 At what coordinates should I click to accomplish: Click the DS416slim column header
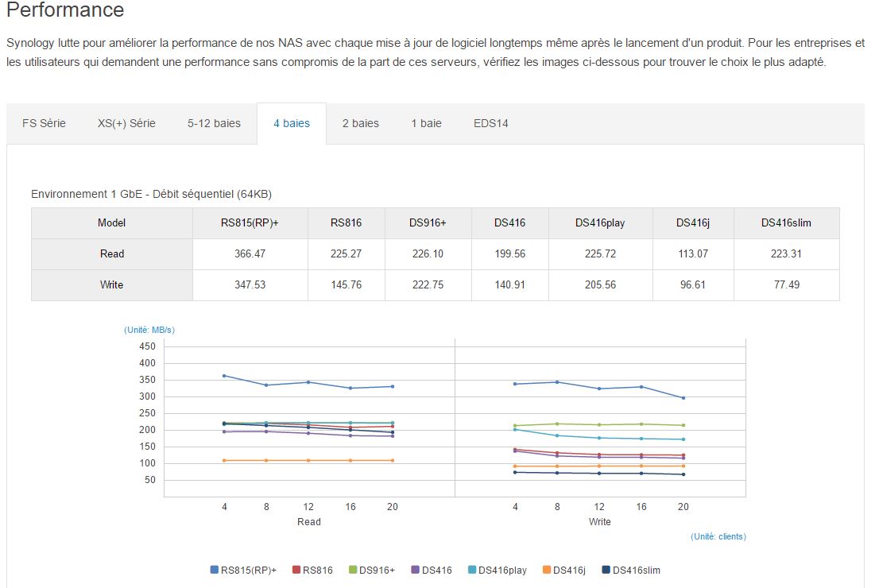coord(786,223)
